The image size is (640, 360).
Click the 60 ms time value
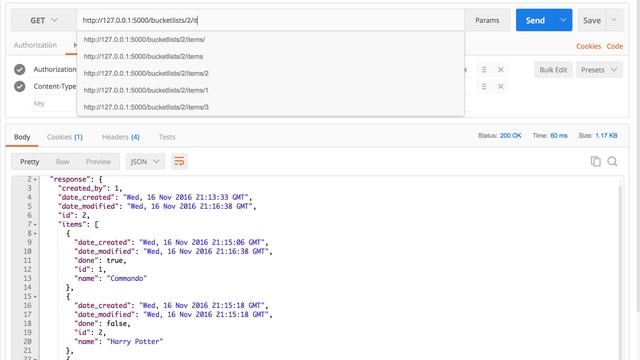(559, 136)
